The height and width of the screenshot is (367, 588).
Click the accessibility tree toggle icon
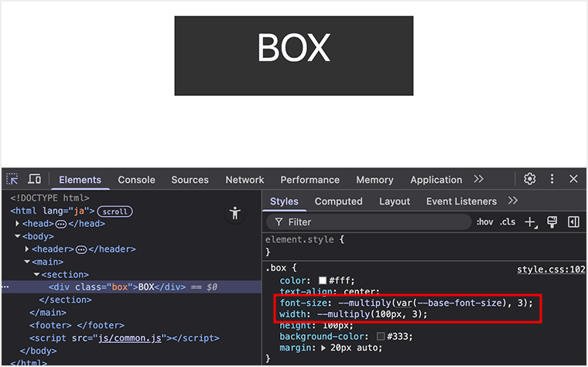(235, 213)
